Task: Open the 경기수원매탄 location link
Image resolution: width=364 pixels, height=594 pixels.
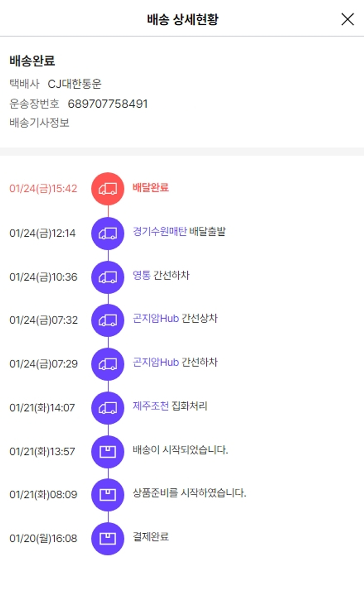Action: point(160,232)
